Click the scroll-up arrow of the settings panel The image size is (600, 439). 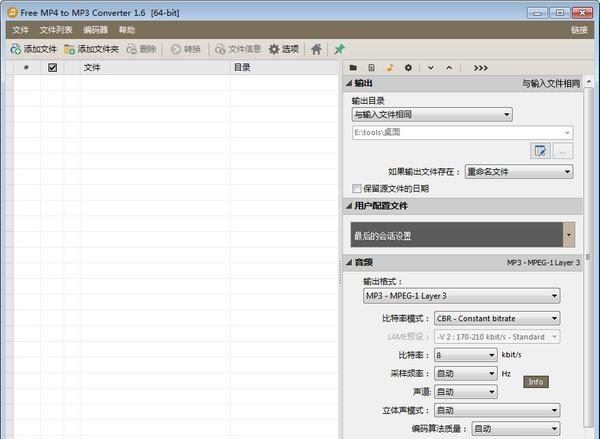click(589, 82)
